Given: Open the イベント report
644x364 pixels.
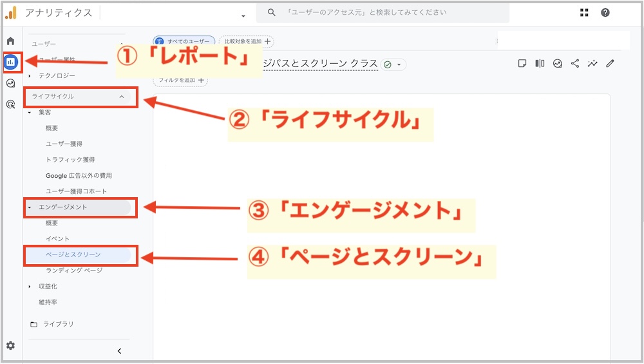Looking at the screenshot, I should point(57,239).
